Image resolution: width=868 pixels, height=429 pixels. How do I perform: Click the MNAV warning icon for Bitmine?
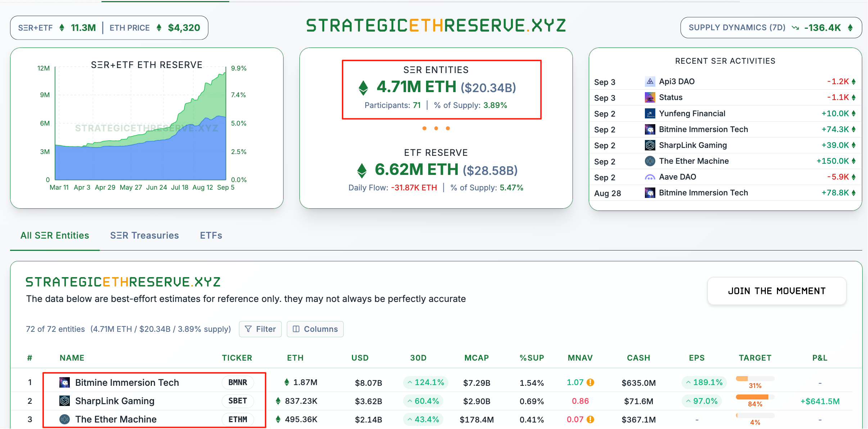(x=590, y=383)
